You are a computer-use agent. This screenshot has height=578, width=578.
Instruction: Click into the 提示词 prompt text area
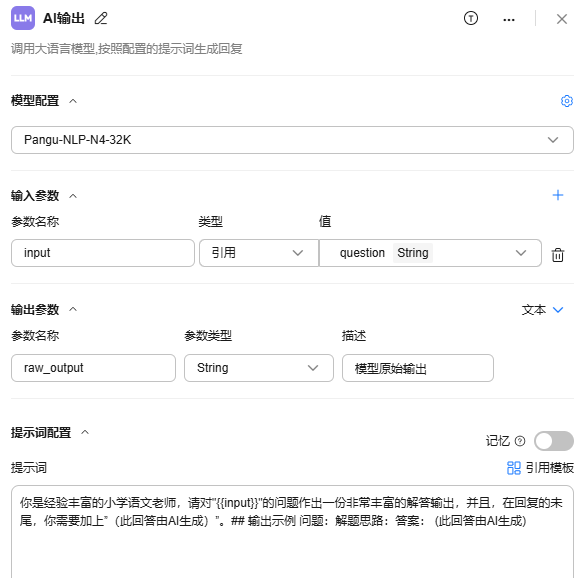pos(292,532)
